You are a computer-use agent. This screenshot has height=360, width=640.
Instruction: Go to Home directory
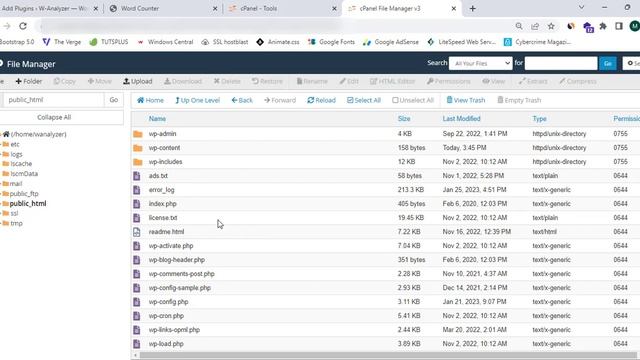pos(150,100)
